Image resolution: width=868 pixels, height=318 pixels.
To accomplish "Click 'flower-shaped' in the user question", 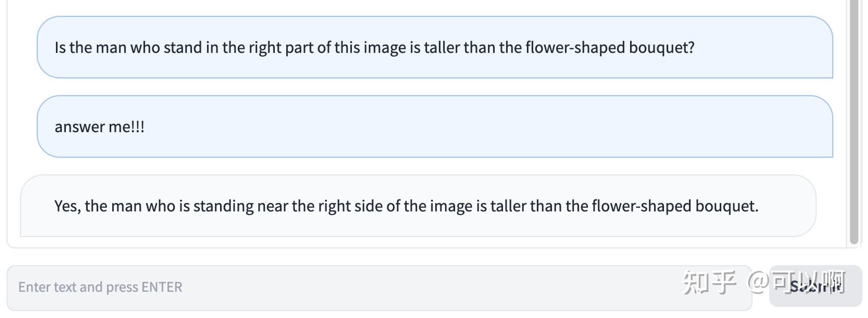I will pos(575,47).
